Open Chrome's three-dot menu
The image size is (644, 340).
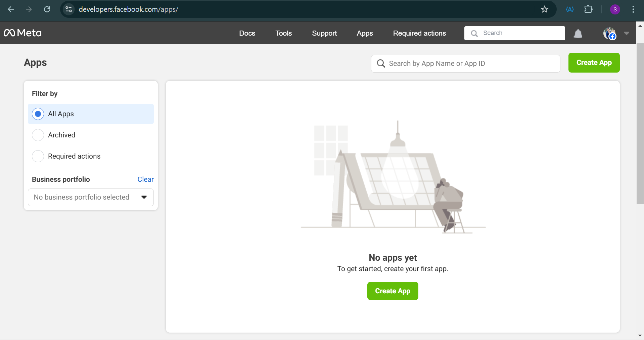[x=633, y=9]
